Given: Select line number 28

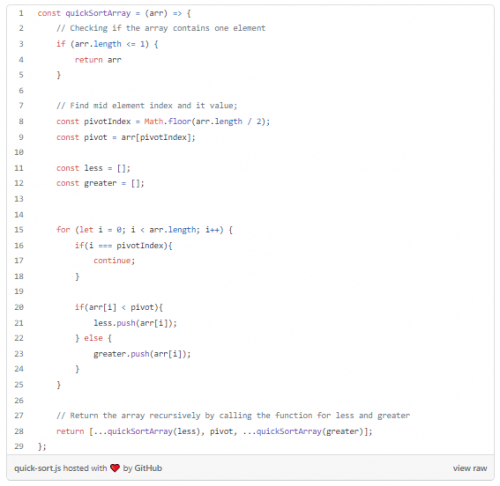Looking at the screenshot, I should coord(19,431).
